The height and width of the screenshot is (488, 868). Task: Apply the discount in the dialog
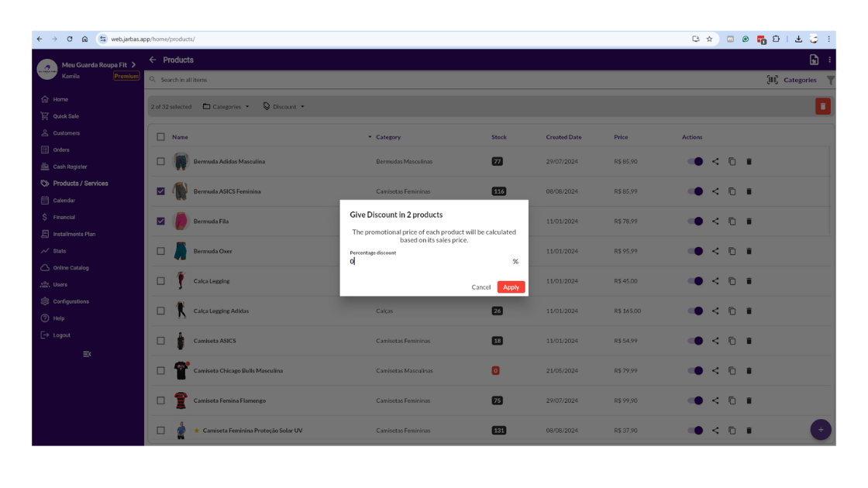click(x=511, y=287)
